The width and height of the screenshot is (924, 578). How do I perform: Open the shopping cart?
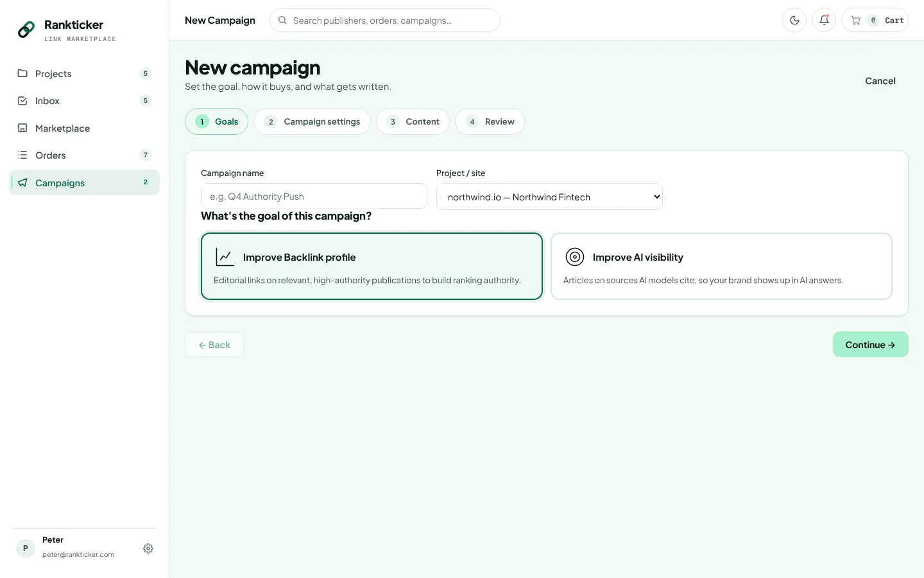coord(875,20)
